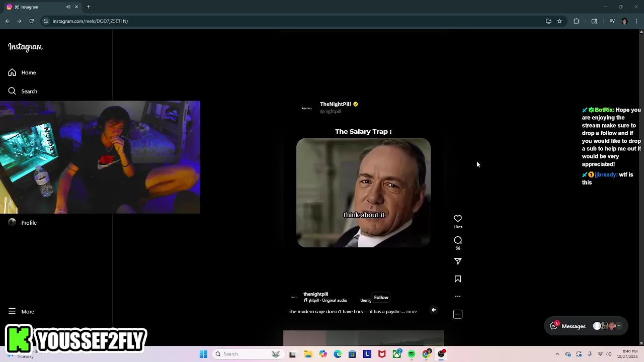Open the volume control in the tray
The image size is (644, 362).
[608, 354]
